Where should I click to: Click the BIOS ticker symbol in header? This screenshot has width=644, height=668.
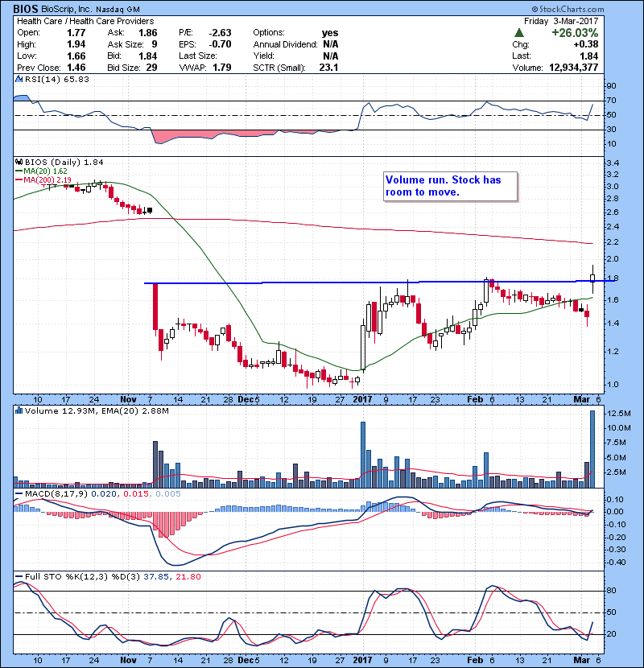(x=26, y=9)
